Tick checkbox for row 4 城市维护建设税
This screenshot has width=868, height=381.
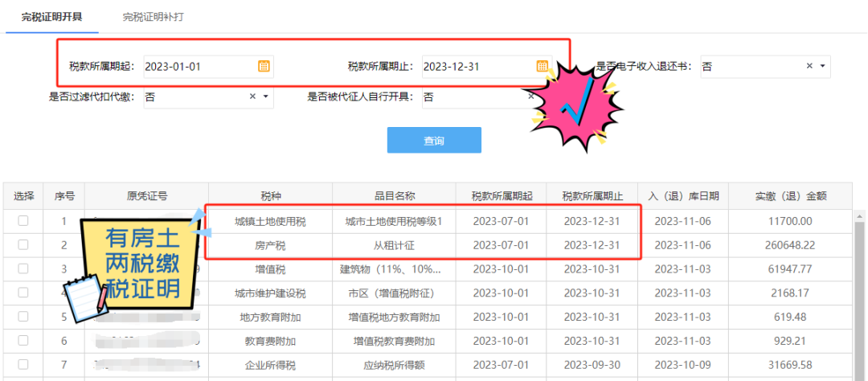(x=23, y=293)
